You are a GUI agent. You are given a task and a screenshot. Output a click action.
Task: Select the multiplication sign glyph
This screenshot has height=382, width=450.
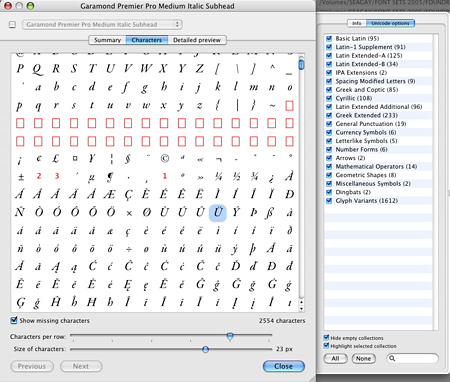click(x=129, y=213)
